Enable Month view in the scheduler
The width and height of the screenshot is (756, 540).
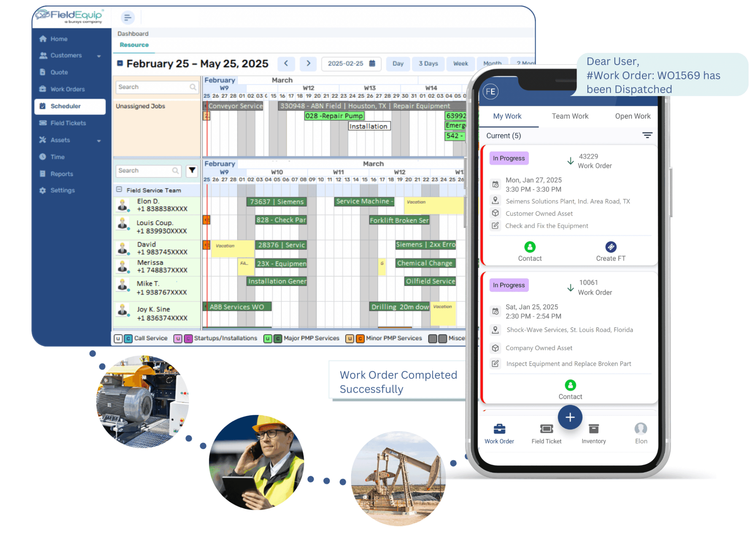492,63
